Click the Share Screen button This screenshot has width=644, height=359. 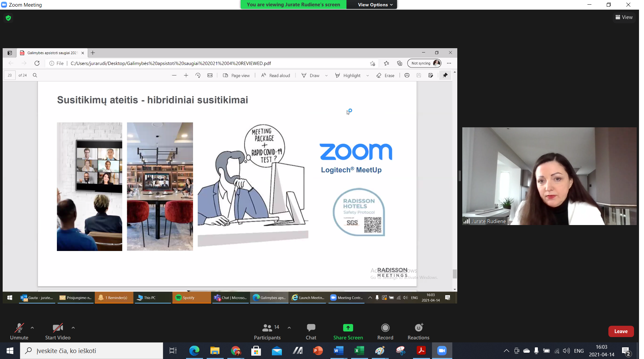pyautogui.click(x=348, y=331)
